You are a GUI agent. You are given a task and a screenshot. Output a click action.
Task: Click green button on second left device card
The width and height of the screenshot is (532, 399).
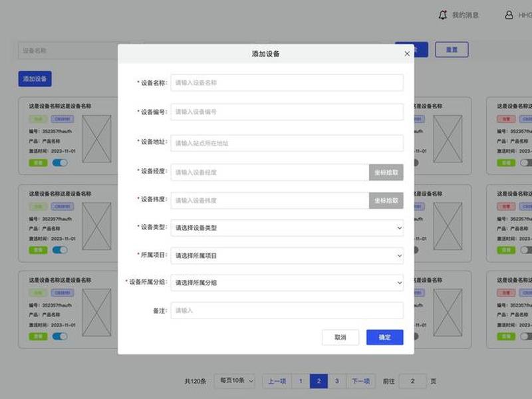pyautogui.click(x=38, y=250)
